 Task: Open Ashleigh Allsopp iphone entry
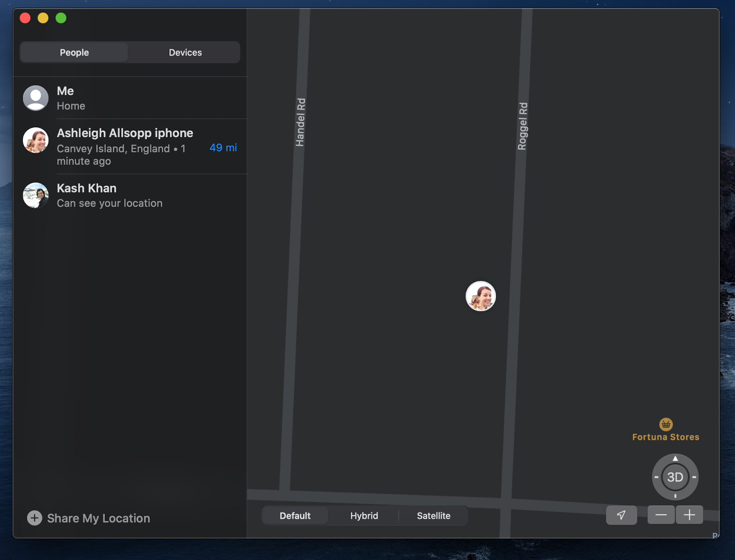point(130,146)
